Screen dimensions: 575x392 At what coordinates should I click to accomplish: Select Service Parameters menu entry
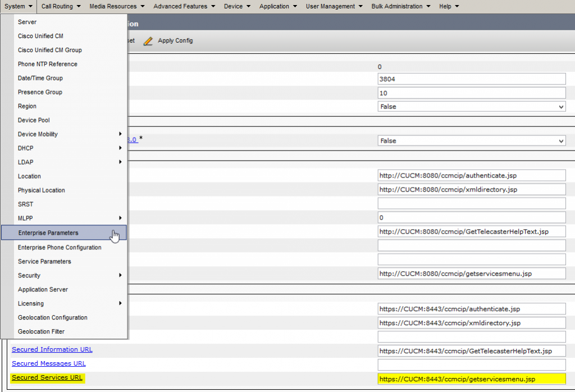click(44, 261)
